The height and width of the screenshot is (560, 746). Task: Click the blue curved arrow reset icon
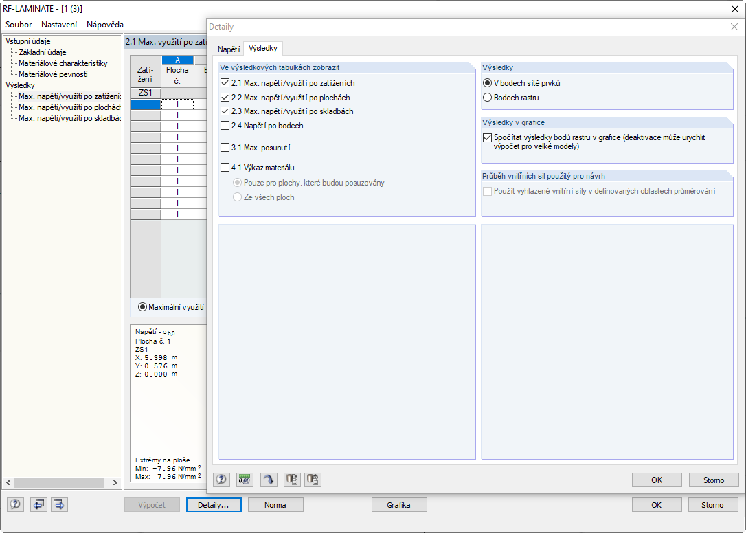(269, 480)
